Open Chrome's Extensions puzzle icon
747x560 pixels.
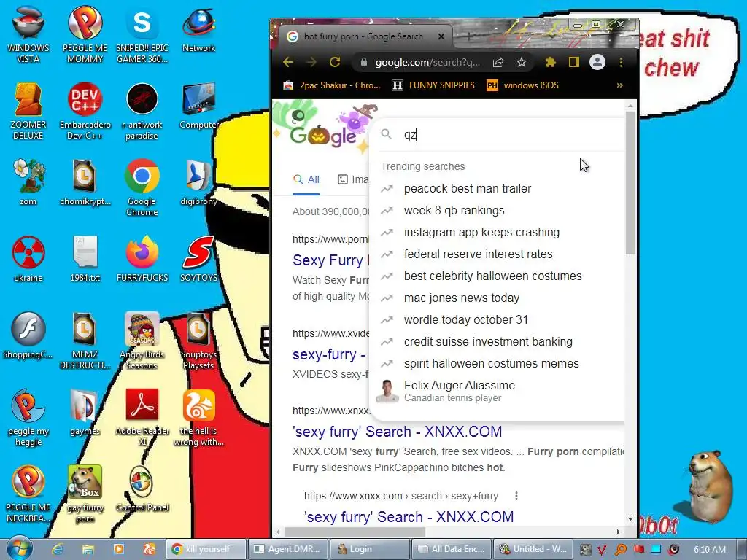[x=551, y=62]
